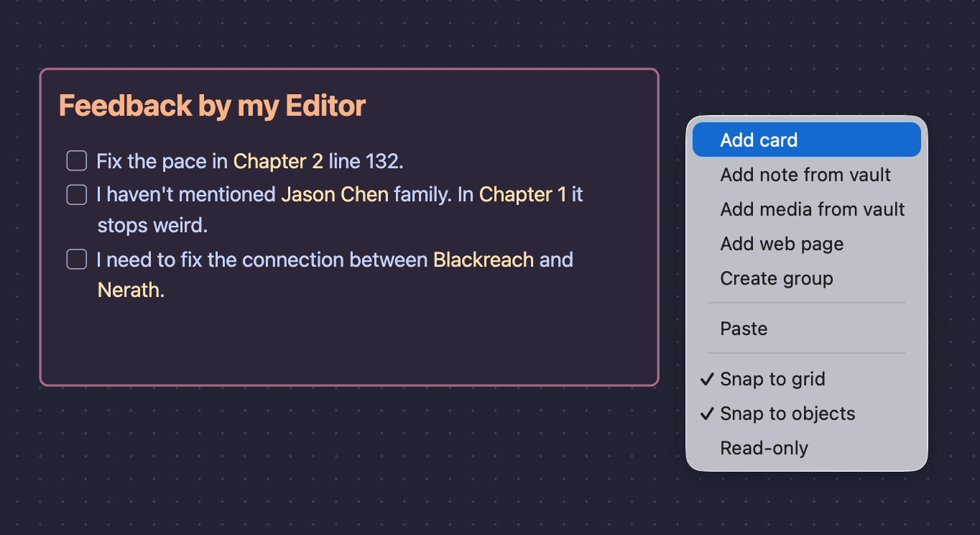Check the "Blackreach and Nerath" task checkbox

pyautogui.click(x=76, y=259)
